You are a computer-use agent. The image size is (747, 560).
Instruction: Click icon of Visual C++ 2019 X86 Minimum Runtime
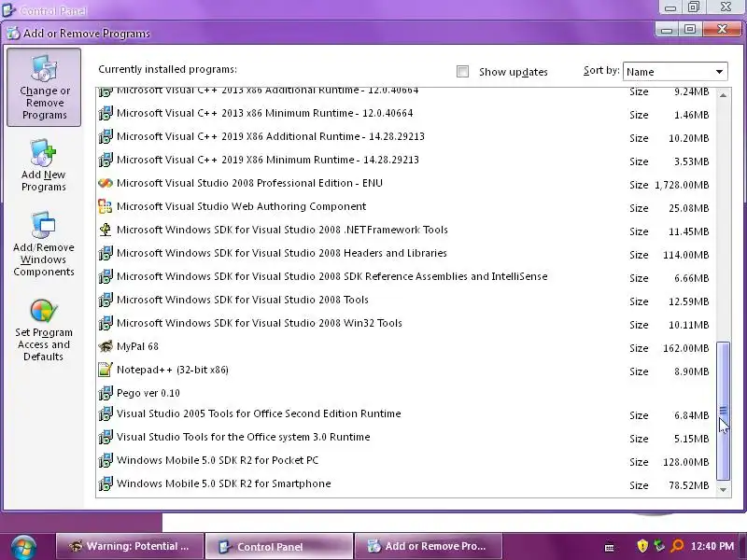coord(106,160)
